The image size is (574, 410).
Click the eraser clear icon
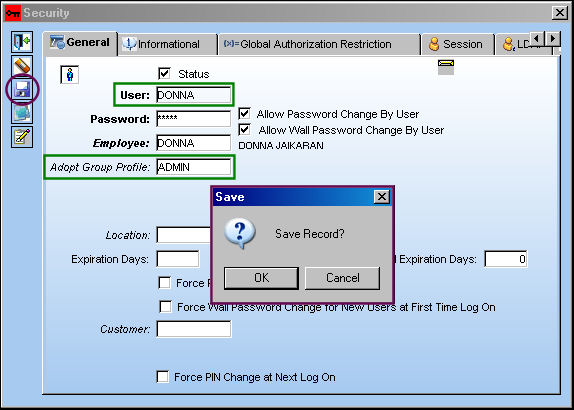(x=22, y=66)
